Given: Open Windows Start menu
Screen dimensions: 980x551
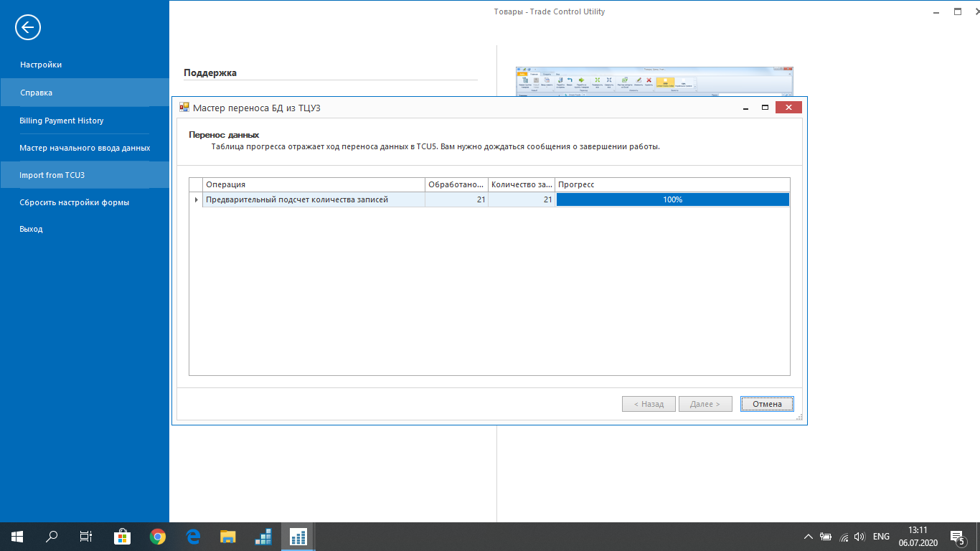Looking at the screenshot, I should 17,536.
